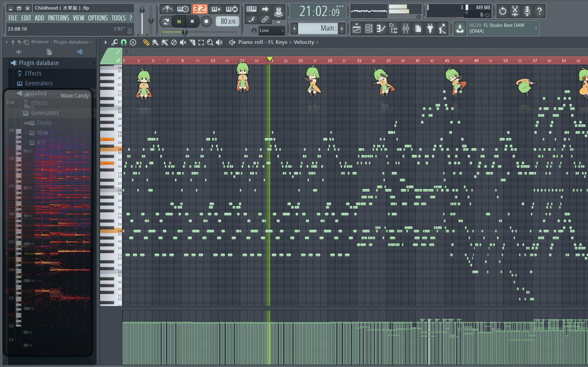Select the Select tool dashed square icon

(x=201, y=42)
